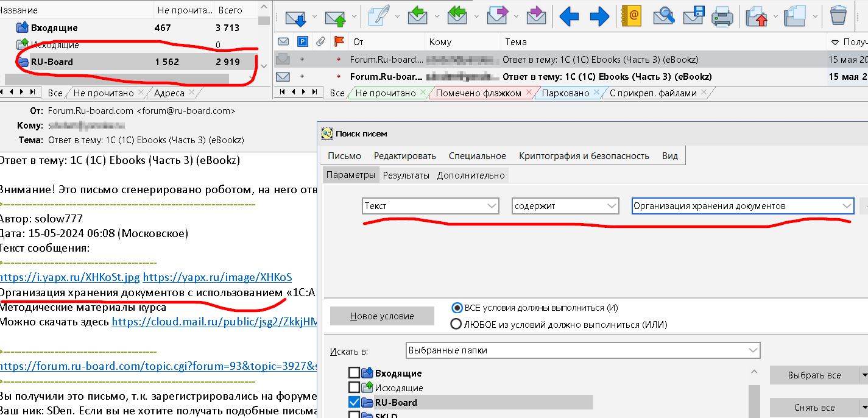Click the Исходящие folder icon in main tree

(23, 44)
